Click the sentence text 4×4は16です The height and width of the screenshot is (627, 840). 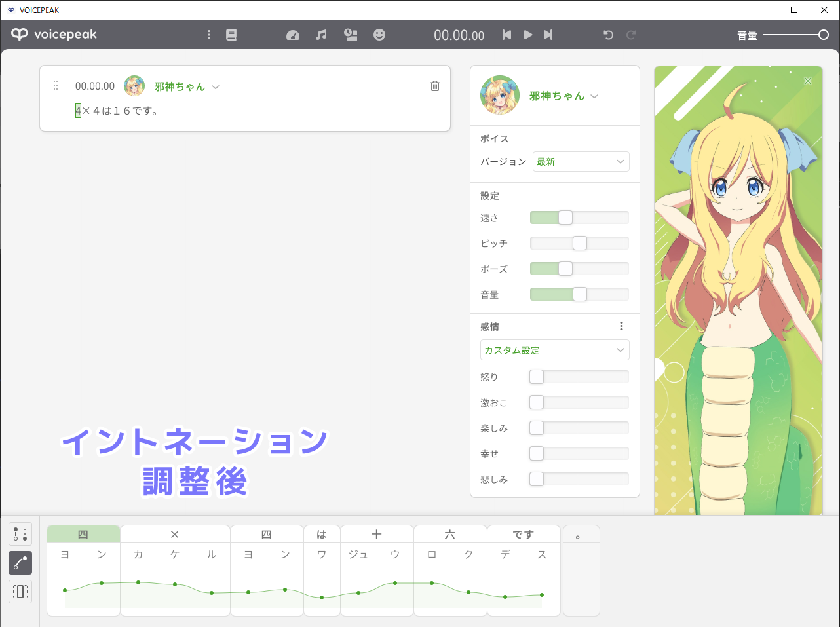[117, 111]
